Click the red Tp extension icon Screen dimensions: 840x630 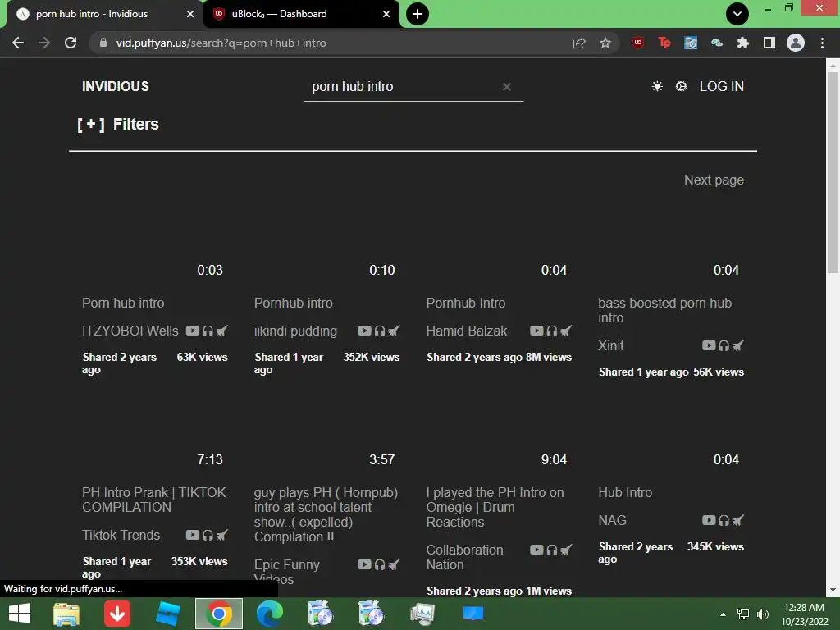(x=664, y=43)
